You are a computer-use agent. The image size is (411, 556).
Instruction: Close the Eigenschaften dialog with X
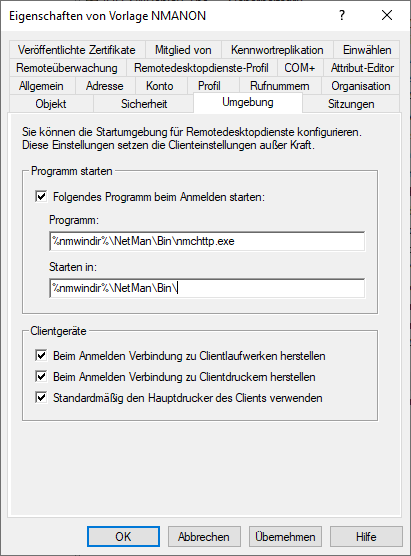point(387,15)
